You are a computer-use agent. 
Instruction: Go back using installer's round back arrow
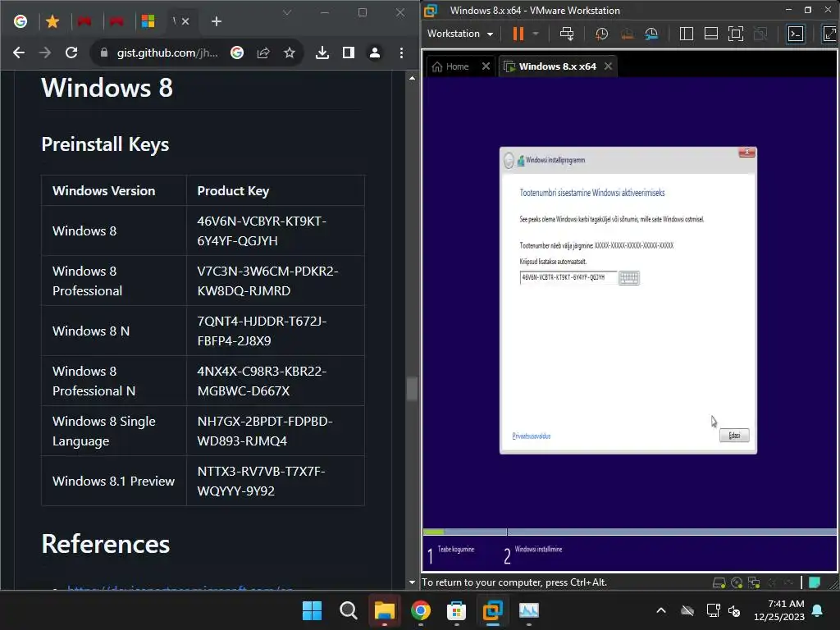pyautogui.click(x=509, y=160)
